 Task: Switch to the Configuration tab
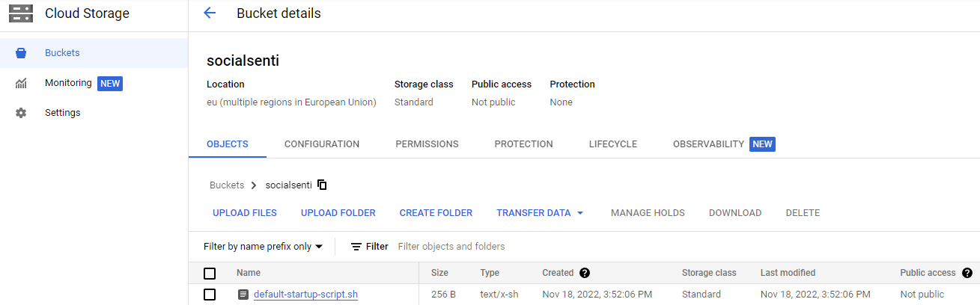322,144
